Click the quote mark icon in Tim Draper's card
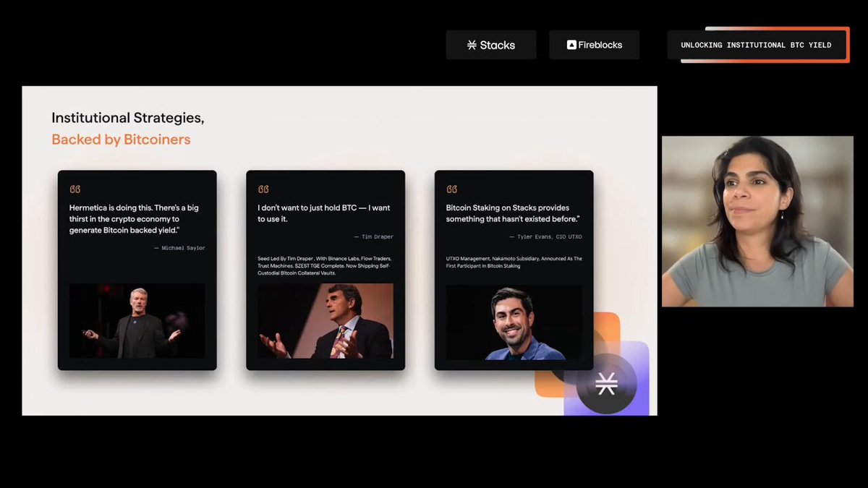The image size is (868, 488). point(263,189)
